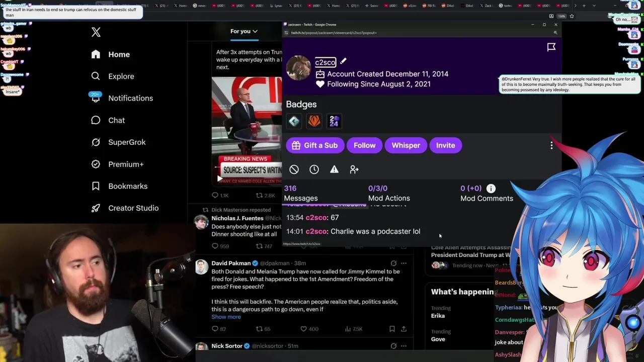Click the Invite button
Viewport: 644px width, 362px height.
(x=445, y=145)
